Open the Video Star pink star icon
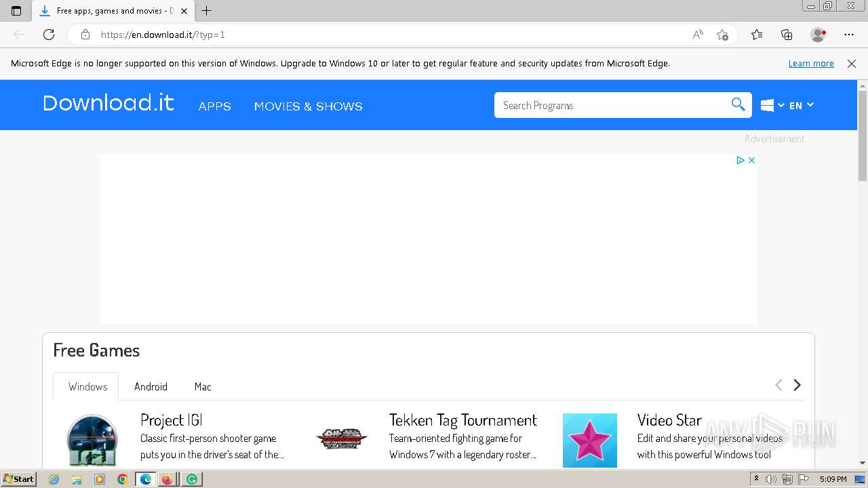868x488 pixels. click(x=590, y=441)
